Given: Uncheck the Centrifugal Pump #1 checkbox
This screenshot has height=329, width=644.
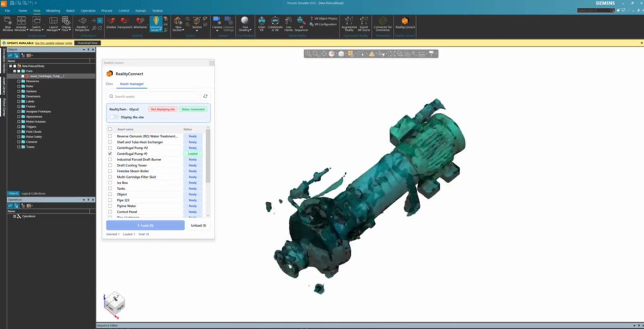Looking at the screenshot, I should tap(110, 154).
